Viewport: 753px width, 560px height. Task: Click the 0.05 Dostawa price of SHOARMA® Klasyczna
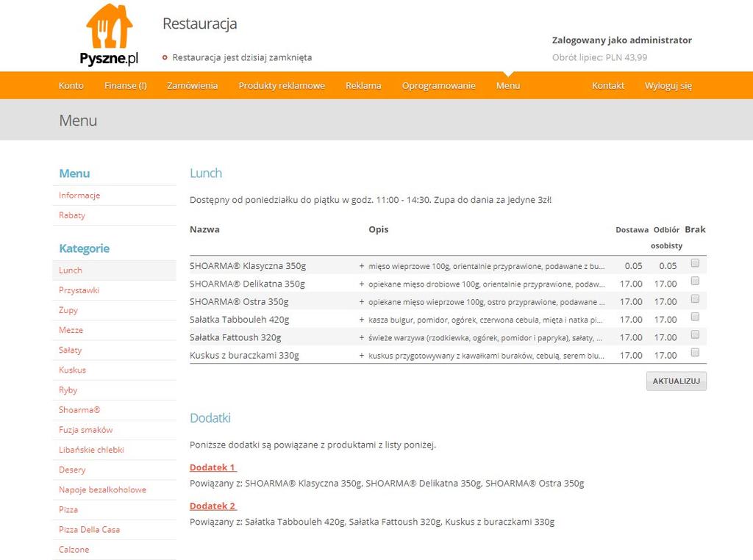[x=633, y=266]
